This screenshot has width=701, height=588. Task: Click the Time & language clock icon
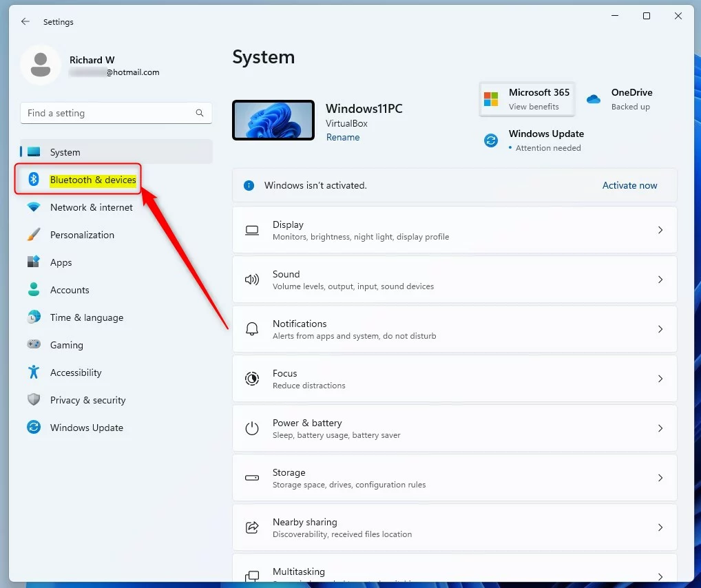[34, 317]
